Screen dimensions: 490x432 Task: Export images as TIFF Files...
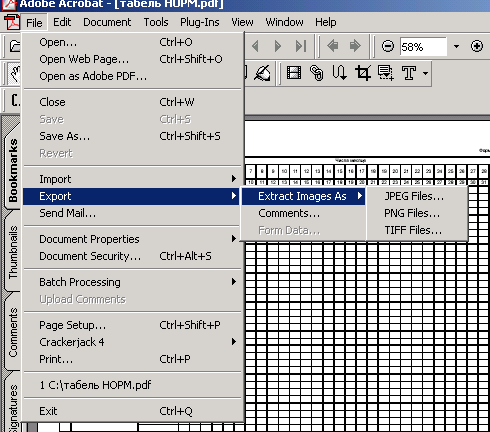(x=417, y=230)
